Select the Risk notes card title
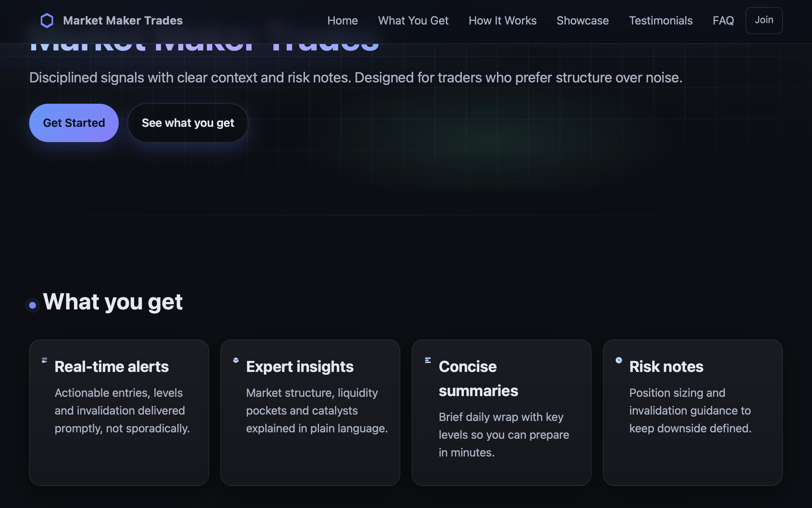This screenshot has height=508, width=812. click(666, 367)
